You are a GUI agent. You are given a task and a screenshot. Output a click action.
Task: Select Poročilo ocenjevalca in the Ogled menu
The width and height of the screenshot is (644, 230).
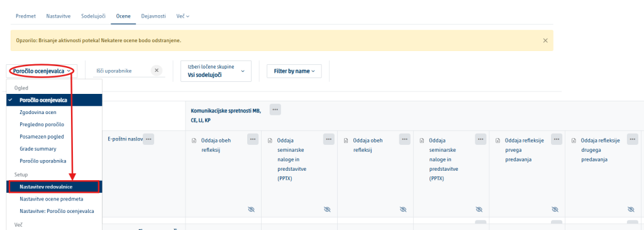pyautogui.click(x=54, y=100)
